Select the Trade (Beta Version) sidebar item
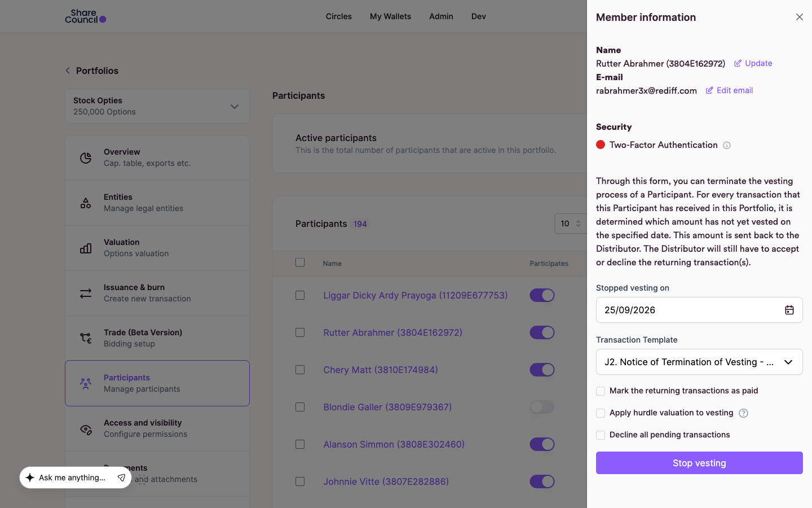This screenshot has height=508, width=812. coord(157,338)
